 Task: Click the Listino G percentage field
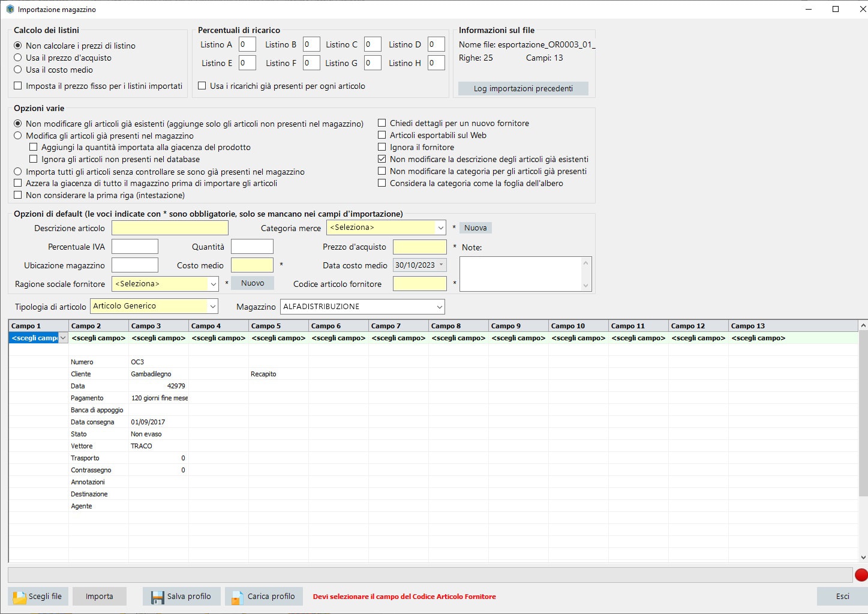(x=373, y=63)
